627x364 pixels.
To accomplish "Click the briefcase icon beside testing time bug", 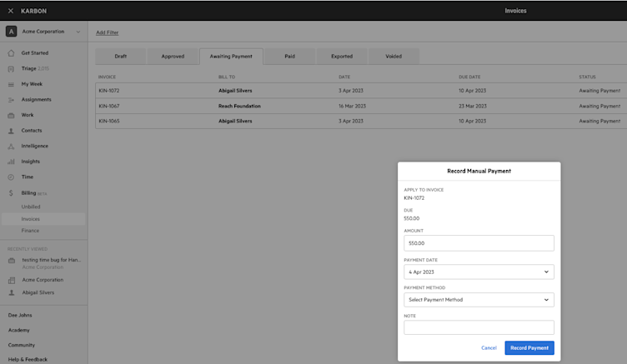I will (x=12, y=261).
